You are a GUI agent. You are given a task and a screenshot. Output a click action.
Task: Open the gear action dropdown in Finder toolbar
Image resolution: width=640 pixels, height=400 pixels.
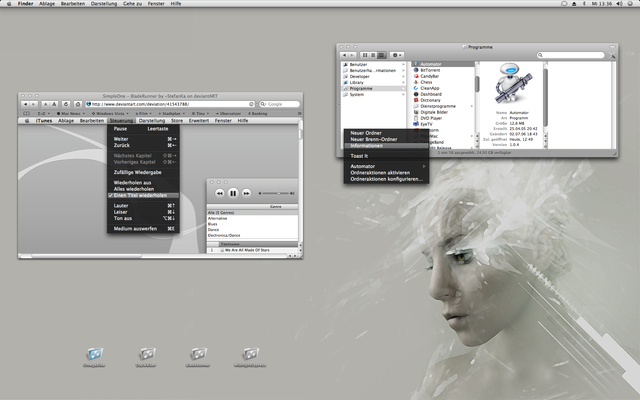pyautogui.click(x=396, y=55)
